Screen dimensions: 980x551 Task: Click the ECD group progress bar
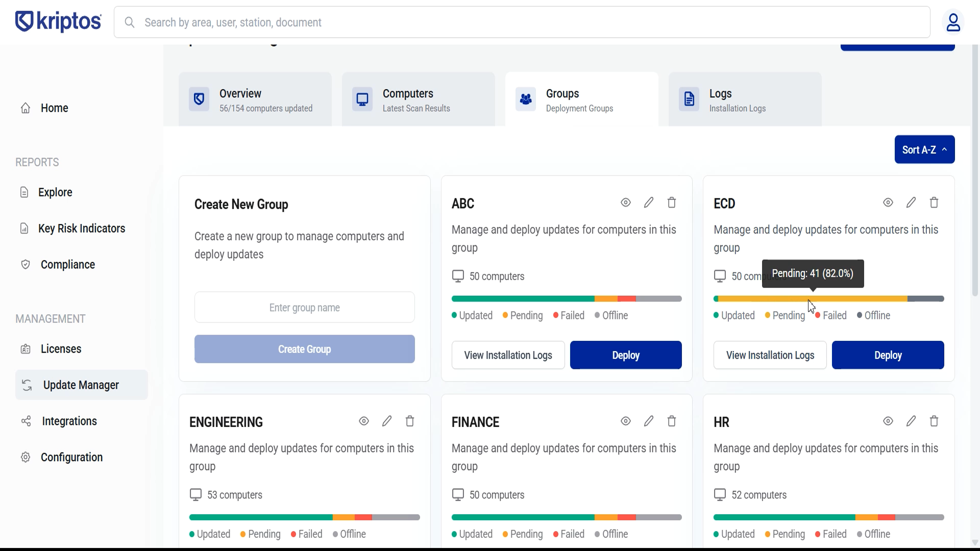point(829,299)
